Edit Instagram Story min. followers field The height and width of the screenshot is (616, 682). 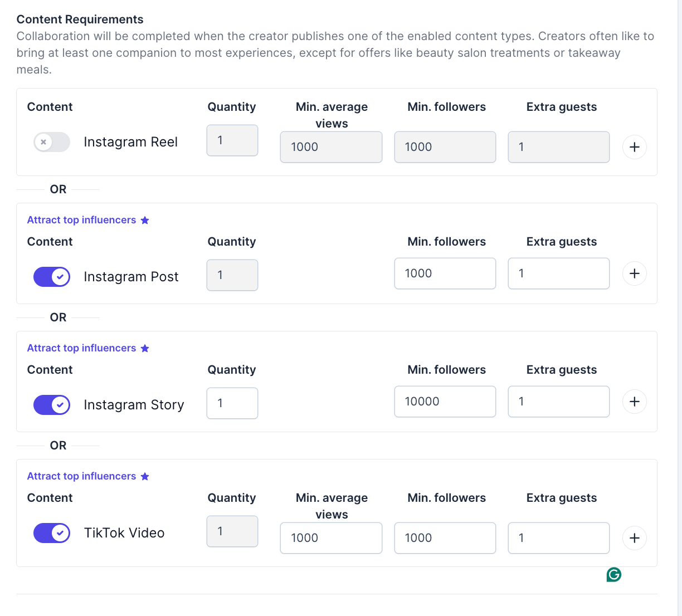coord(445,402)
